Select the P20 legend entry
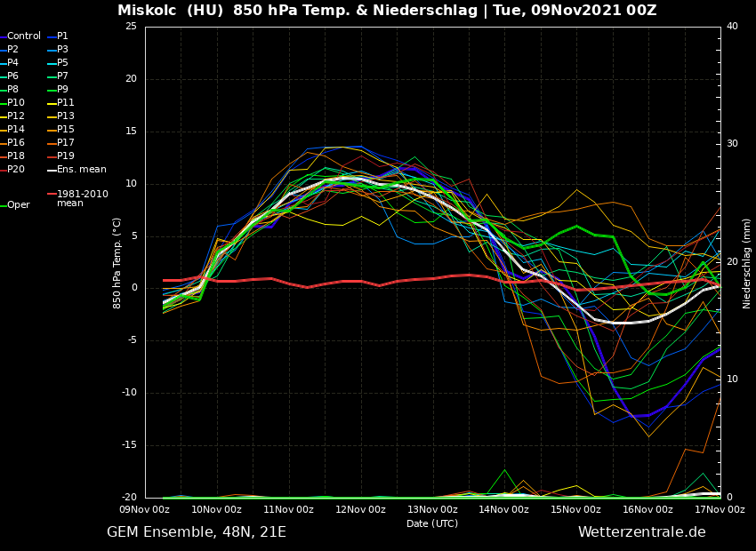Viewport: 756px width, 551px height. 16,170
